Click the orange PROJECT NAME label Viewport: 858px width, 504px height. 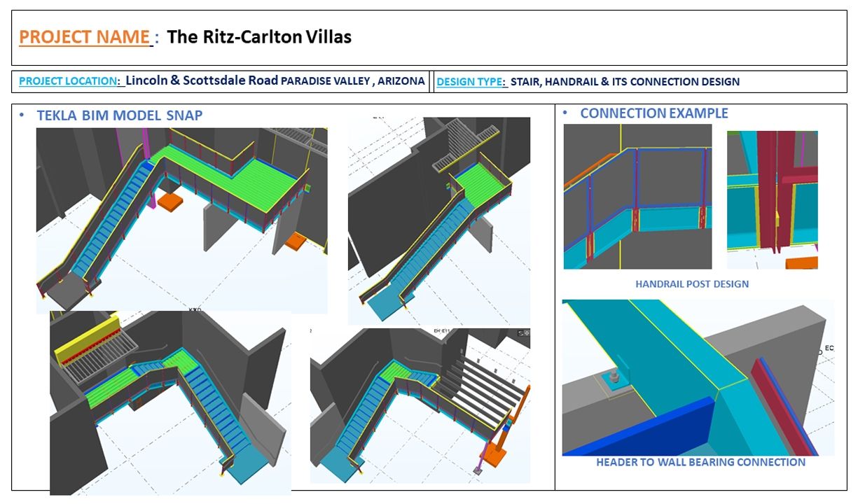[85, 36]
